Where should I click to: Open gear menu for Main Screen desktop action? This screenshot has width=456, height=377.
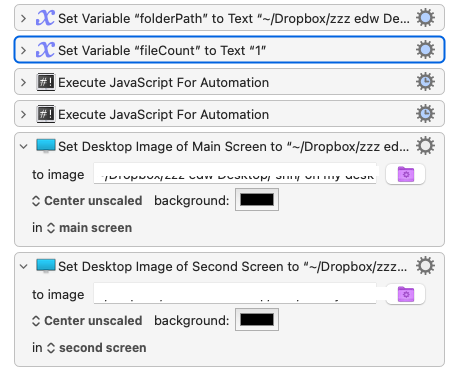[x=425, y=146]
